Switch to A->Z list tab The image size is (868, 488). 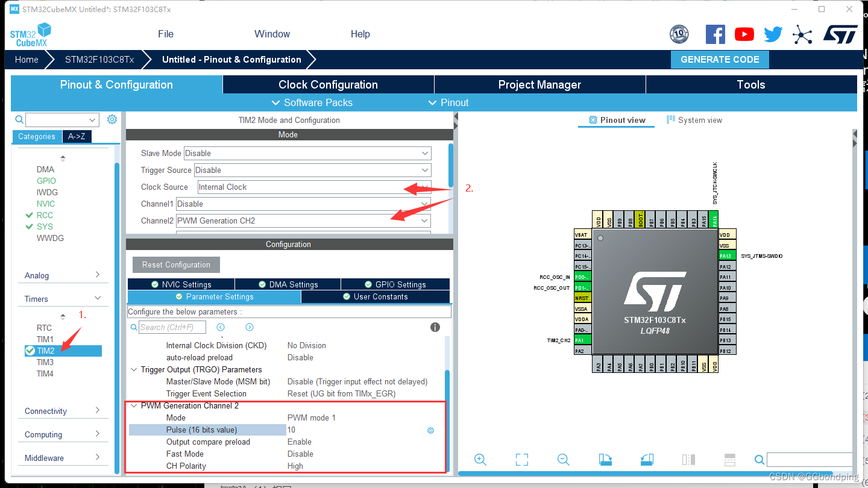[77, 136]
